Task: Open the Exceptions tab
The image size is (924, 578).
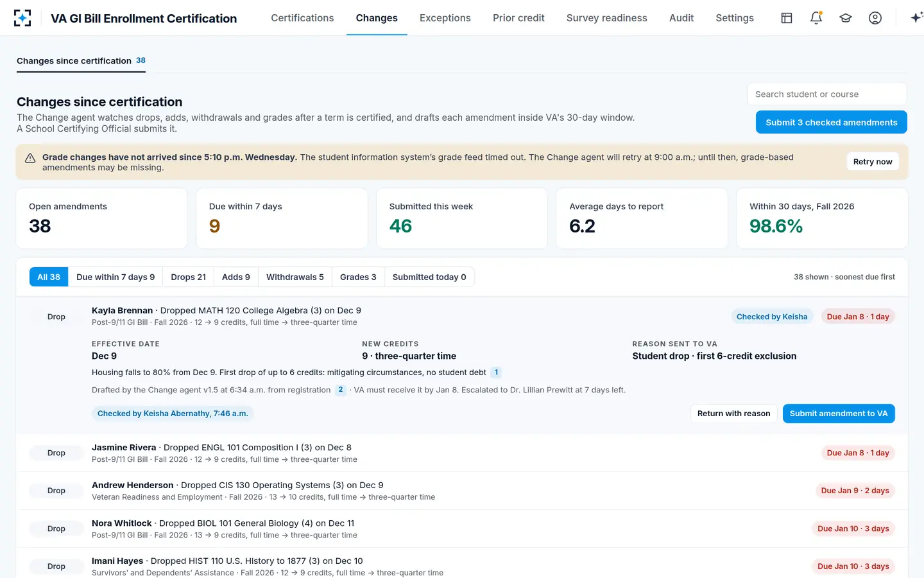Action: [445, 18]
